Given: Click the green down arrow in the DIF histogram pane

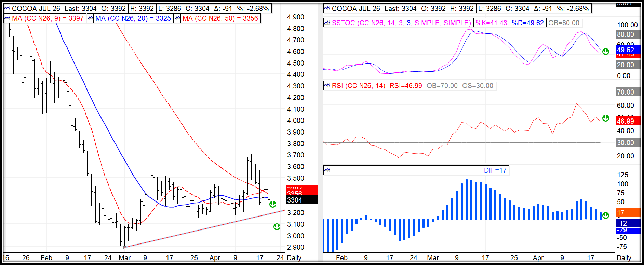Looking at the screenshot, I should [x=606, y=215].
